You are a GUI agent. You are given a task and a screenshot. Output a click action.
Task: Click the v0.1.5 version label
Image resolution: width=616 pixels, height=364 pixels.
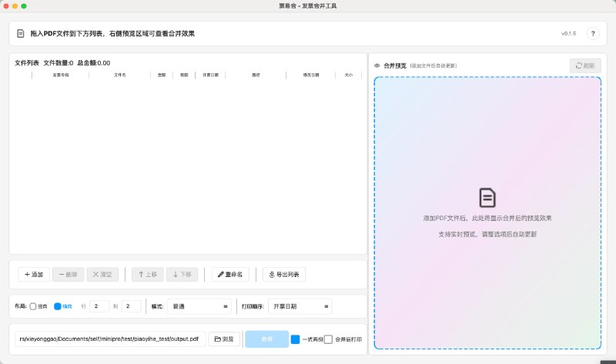[568, 33]
